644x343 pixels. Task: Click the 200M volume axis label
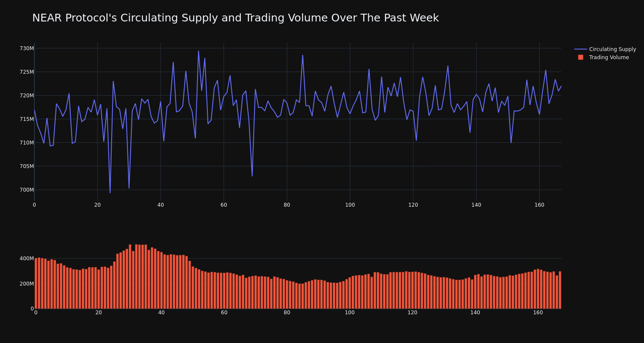click(x=27, y=284)
